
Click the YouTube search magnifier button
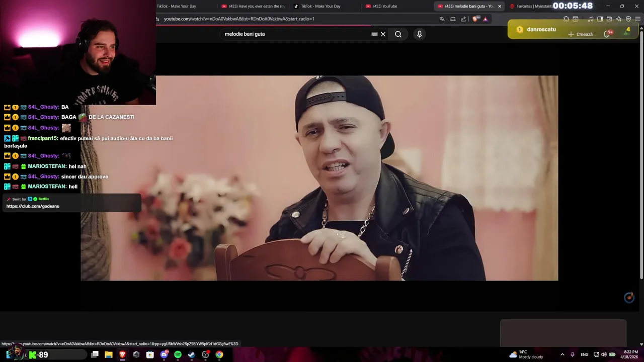pos(398,34)
